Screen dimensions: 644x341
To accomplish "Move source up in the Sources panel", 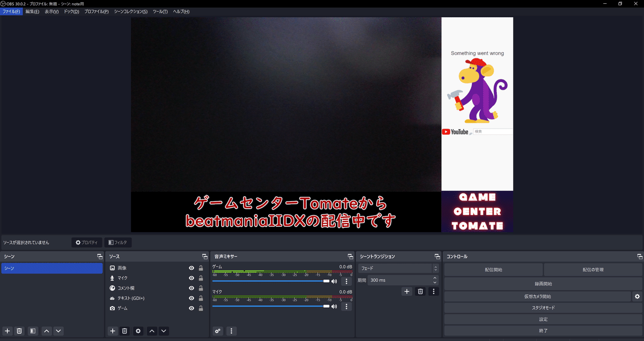I will click(x=152, y=331).
